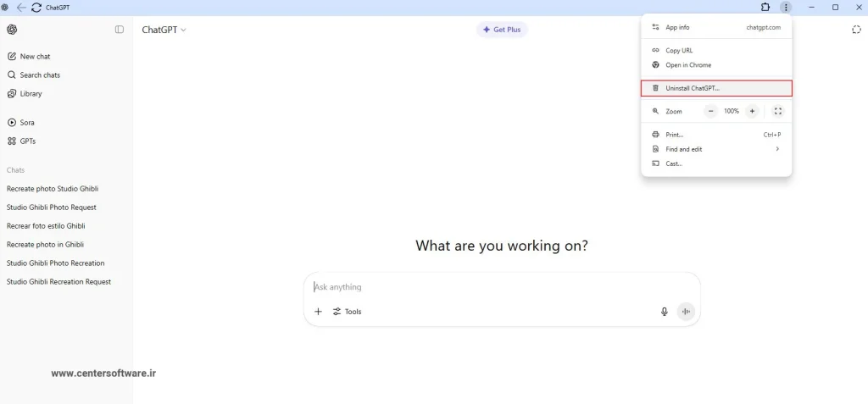Click the temporary chat icon at top right

click(x=856, y=30)
